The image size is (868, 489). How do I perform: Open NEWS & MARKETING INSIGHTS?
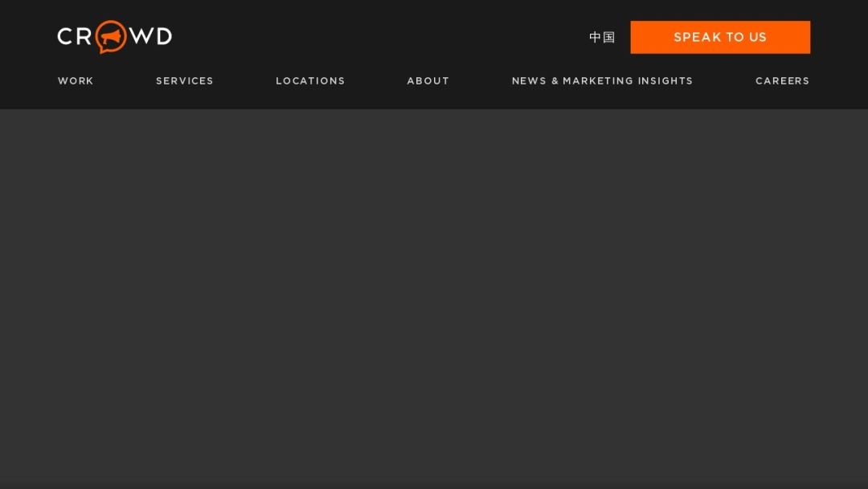pos(602,80)
